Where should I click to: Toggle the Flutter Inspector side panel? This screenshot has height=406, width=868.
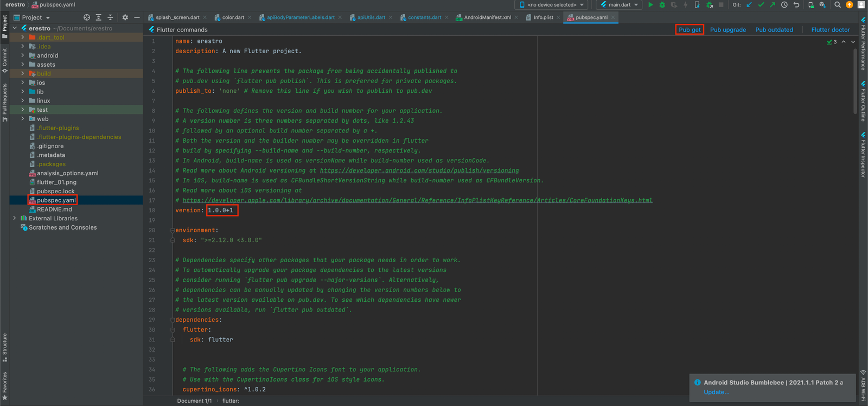[x=863, y=155]
